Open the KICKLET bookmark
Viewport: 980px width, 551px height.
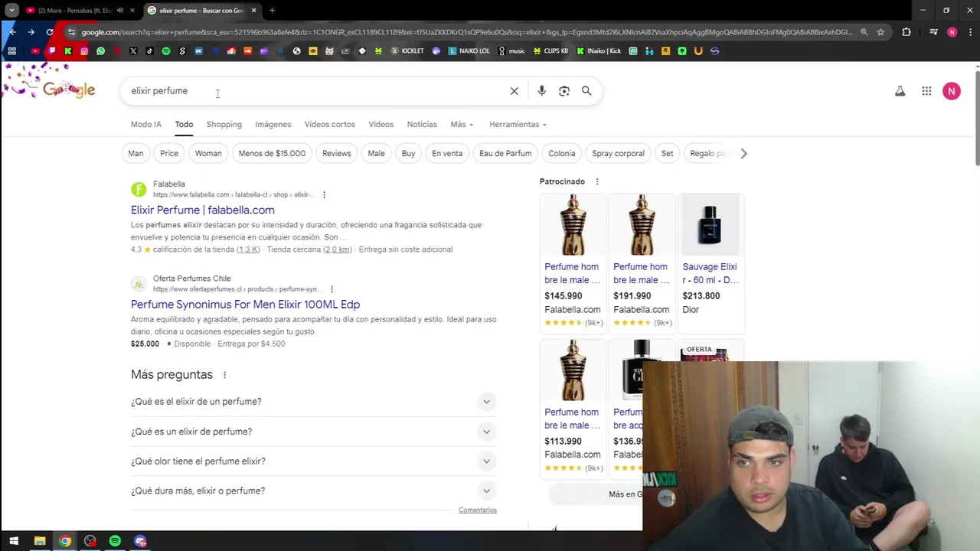[x=407, y=51]
